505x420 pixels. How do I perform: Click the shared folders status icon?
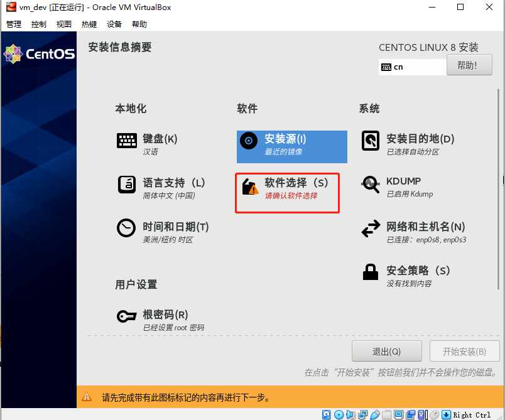pos(386,414)
